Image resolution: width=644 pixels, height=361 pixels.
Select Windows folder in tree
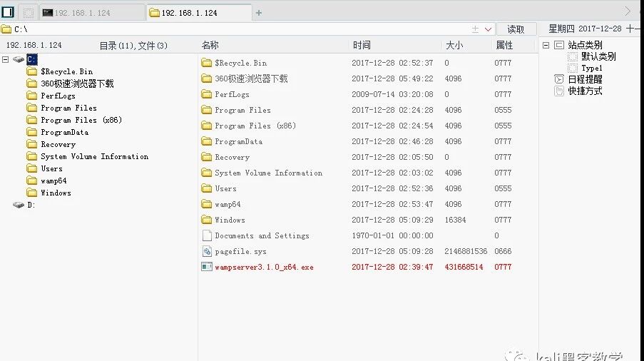point(56,193)
